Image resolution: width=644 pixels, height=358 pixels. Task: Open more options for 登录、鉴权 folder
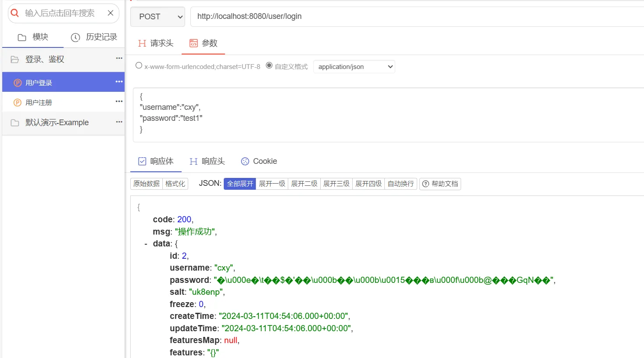[119, 58]
